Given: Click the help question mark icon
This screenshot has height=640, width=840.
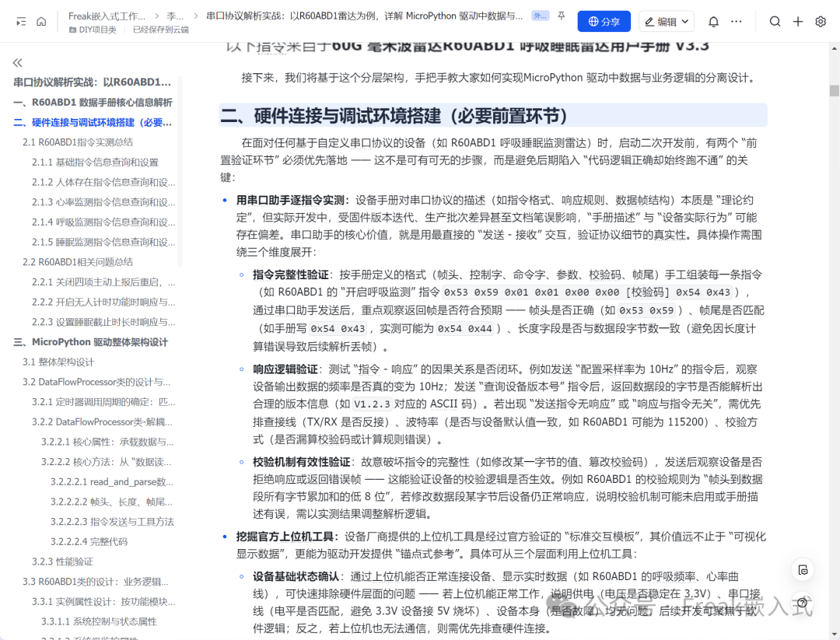Looking at the screenshot, I should click(x=803, y=603).
